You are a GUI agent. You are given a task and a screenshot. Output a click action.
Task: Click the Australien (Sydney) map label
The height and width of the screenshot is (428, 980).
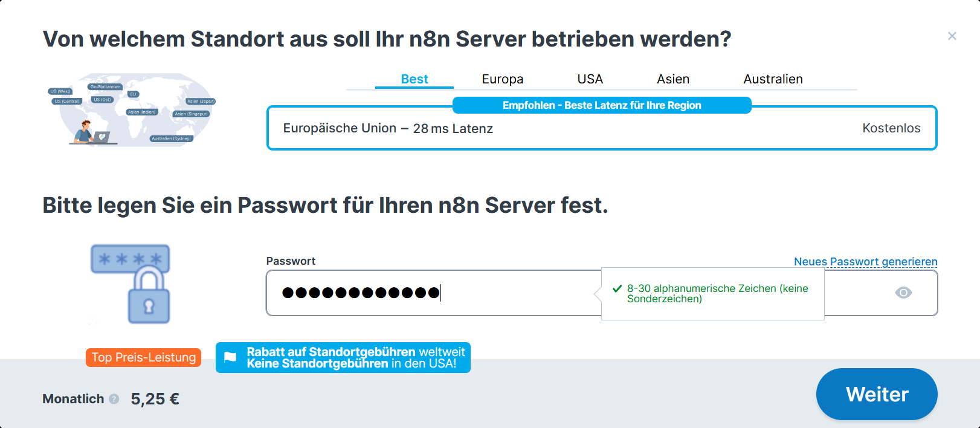[x=172, y=138]
